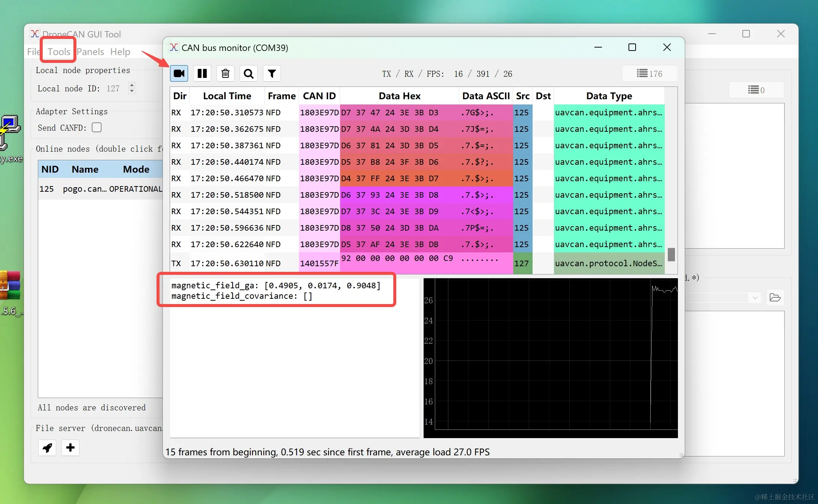This screenshot has width=818, height=504.
Task: Toggle the capture camera button
Action: pyautogui.click(x=179, y=73)
